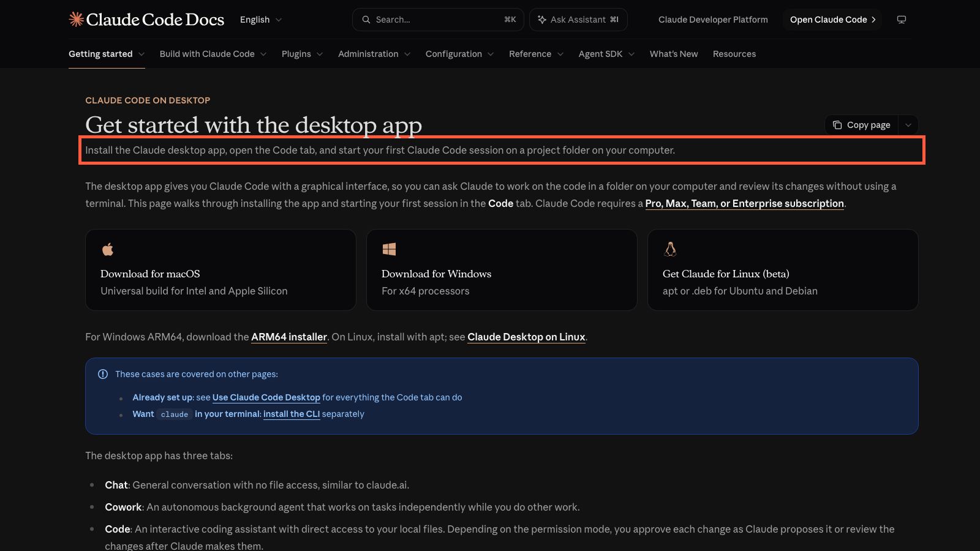Click the Open Claude Code button
980x551 pixels.
(x=832, y=20)
